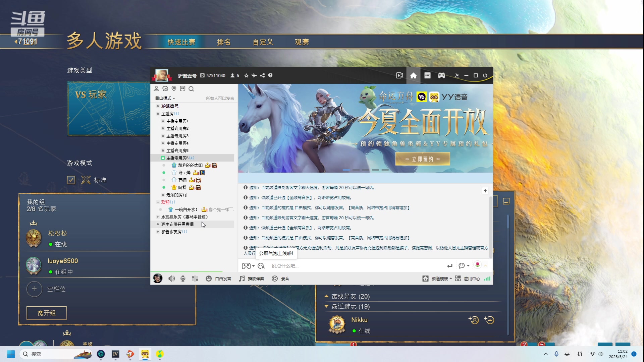The image size is (644, 362).
Task: Open the gamepad games icon in YY title bar
Action: coord(441,76)
